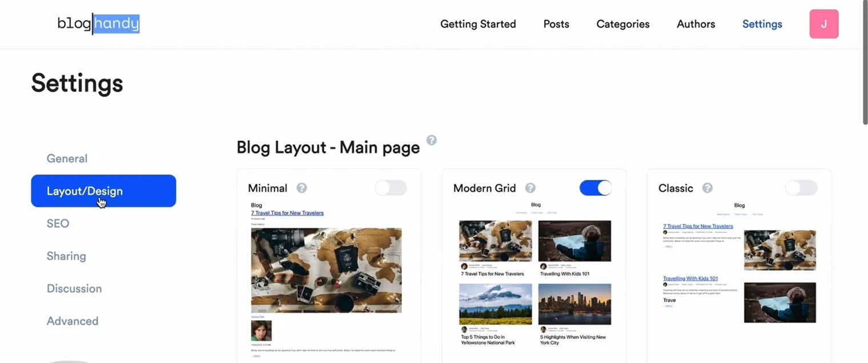The height and width of the screenshot is (363, 868).
Task: Select the SEO settings tab
Action: tap(58, 223)
